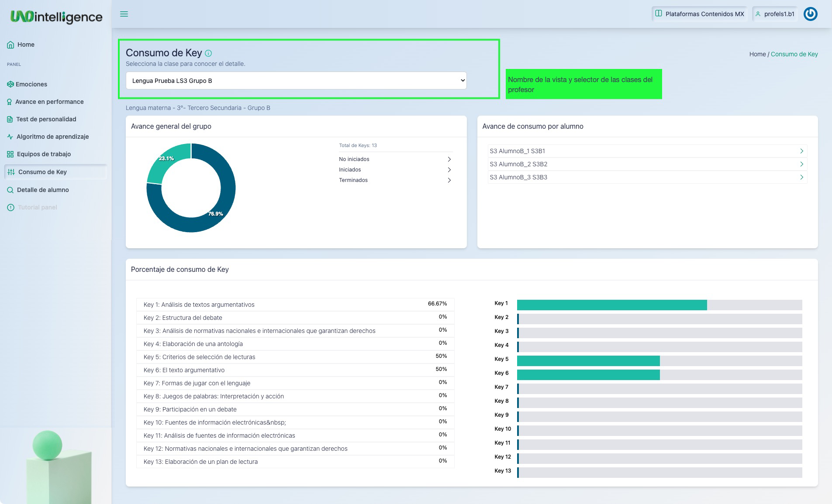Click the Plataformas Contenidos MX button
The height and width of the screenshot is (504, 832).
coord(700,14)
